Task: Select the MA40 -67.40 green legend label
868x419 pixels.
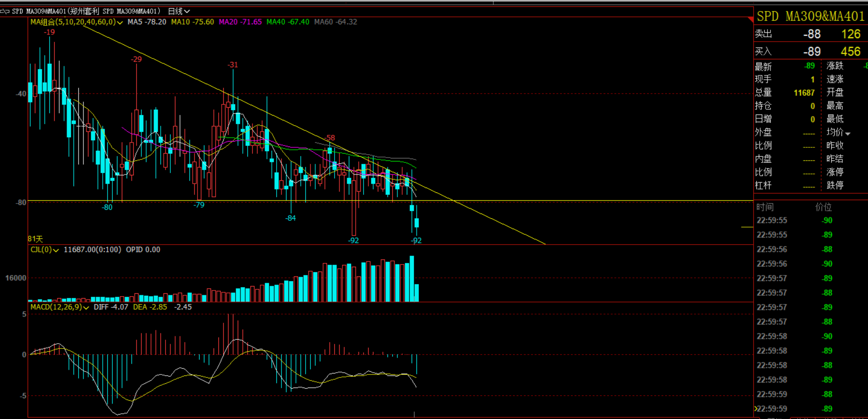Action: tap(287, 22)
